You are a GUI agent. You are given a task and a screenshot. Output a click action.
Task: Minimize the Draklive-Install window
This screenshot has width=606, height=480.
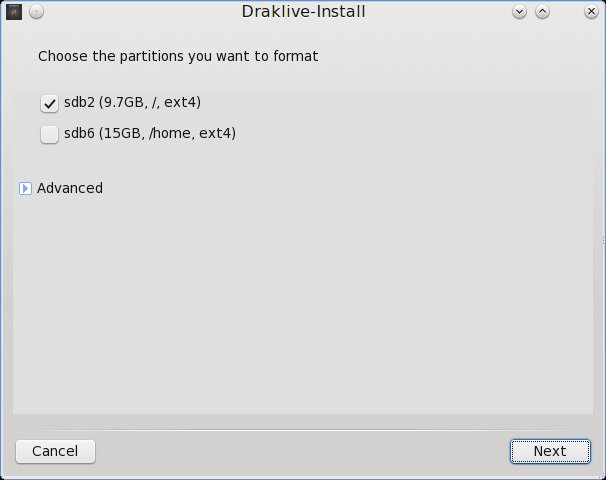click(x=519, y=12)
